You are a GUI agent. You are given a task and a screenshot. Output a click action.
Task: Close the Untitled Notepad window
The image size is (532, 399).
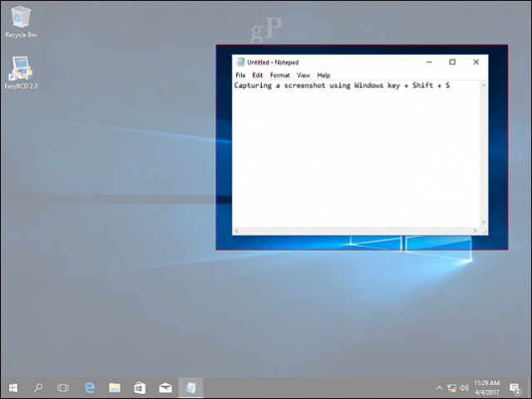coord(476,62)
